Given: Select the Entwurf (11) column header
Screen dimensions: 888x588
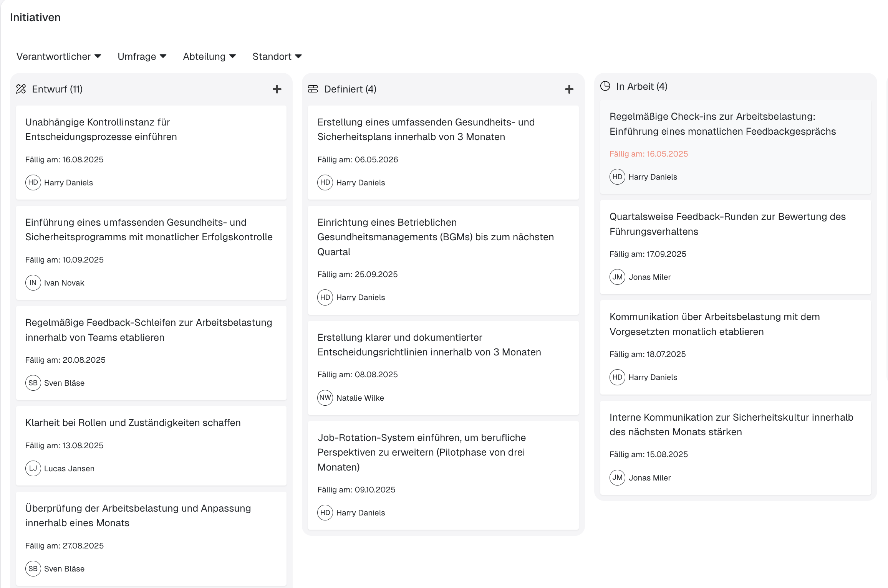Looking at the screenshot, I should pyautogui.click(x=58, y=89).
